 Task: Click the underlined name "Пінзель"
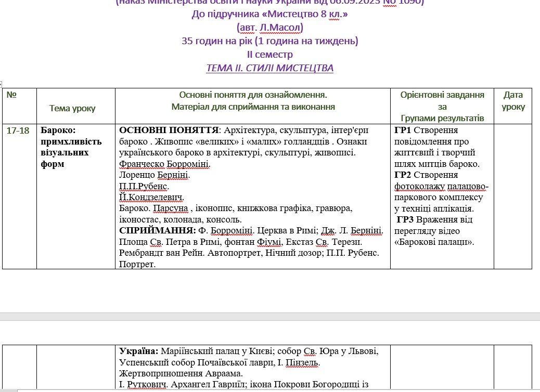click(x=302, y=362)
